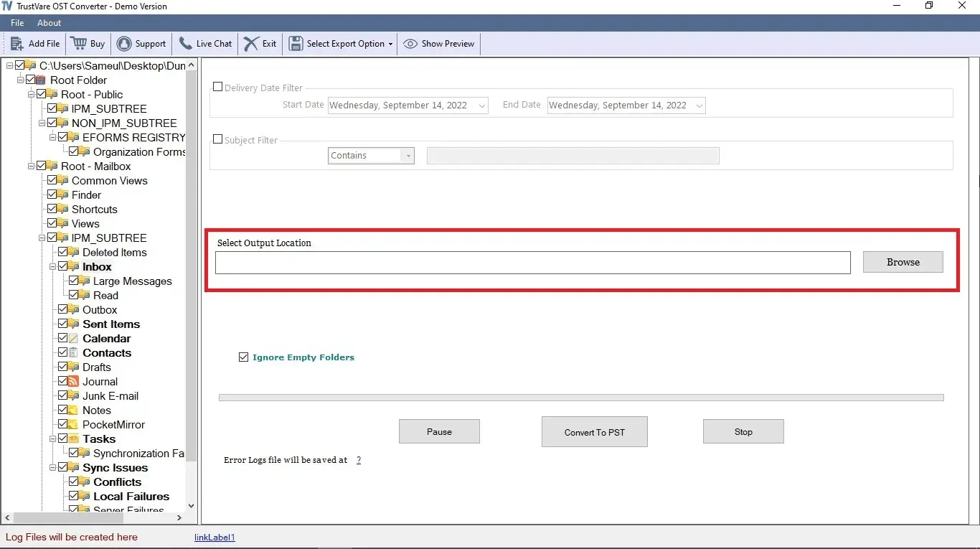The image size is (980, 549).
Task: Enable the Subject Filter checkbox
Action: tap(218, 139)
